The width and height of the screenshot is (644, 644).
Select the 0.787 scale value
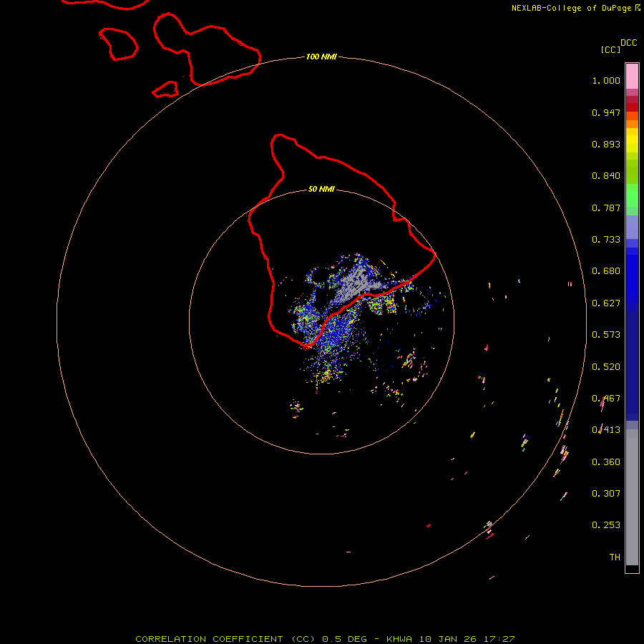[x=606, y=208]
